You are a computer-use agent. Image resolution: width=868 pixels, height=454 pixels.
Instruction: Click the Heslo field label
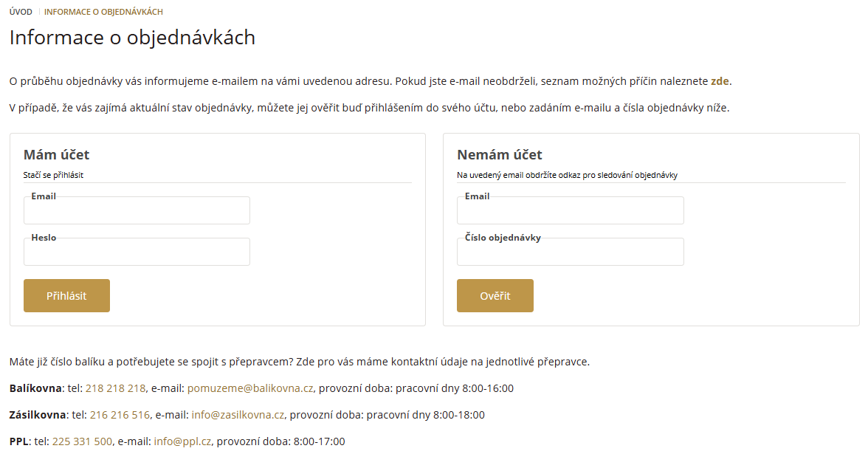pyautogui.click(x=44, y=238)
